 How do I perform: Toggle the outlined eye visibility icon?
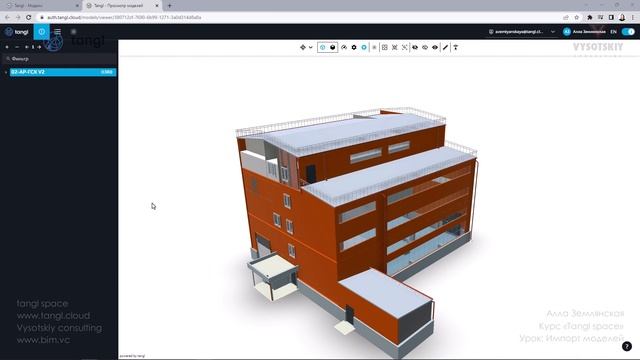click(425, 47)
